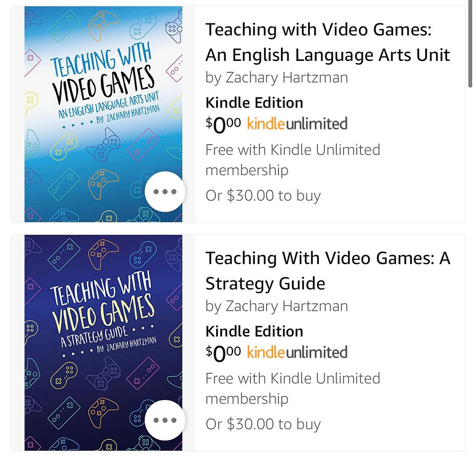Open title 'Teaching with Video Games: An English Language Arts Unit'

(x=327, y=42)
